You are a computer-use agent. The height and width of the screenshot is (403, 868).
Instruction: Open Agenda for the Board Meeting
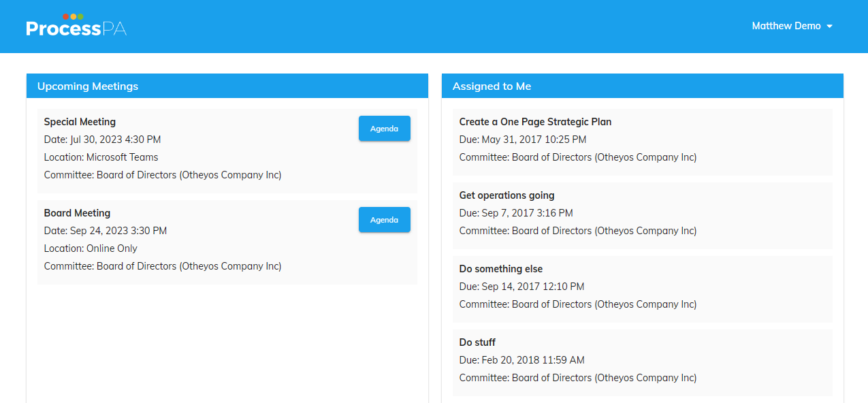coord(384,220)
